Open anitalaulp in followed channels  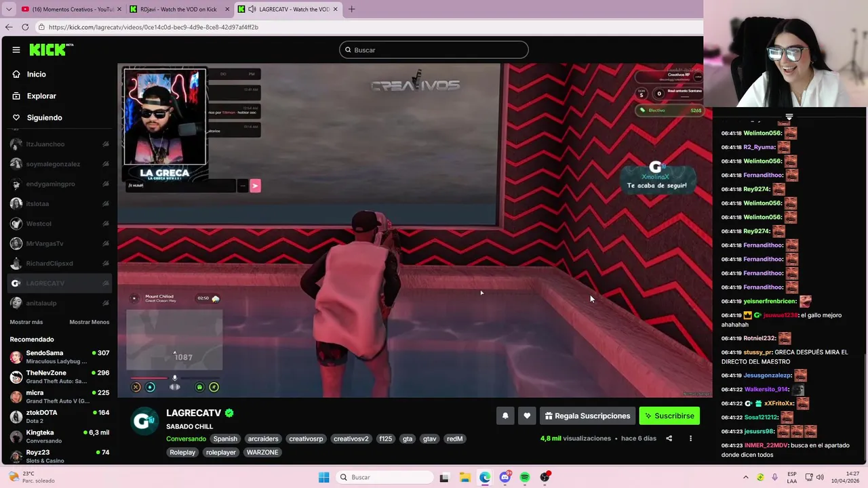pos(60,303)
